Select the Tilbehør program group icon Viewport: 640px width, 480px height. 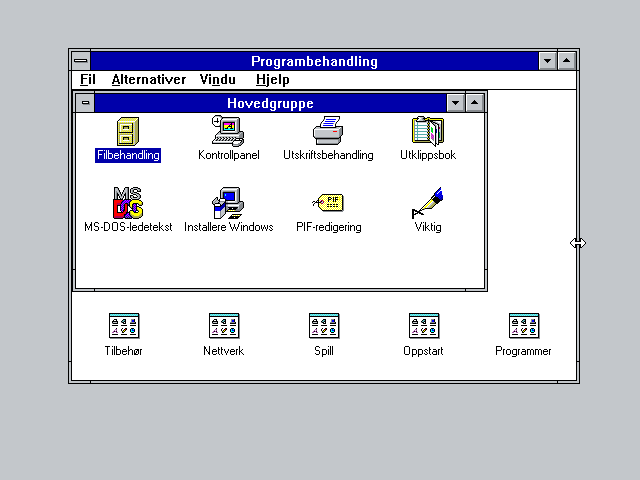[124, 327]
